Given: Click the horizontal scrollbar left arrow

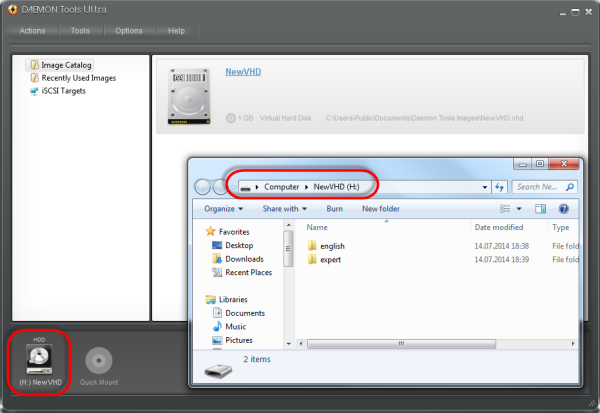Looking at the screenshot, I should (x=301, y=344).
